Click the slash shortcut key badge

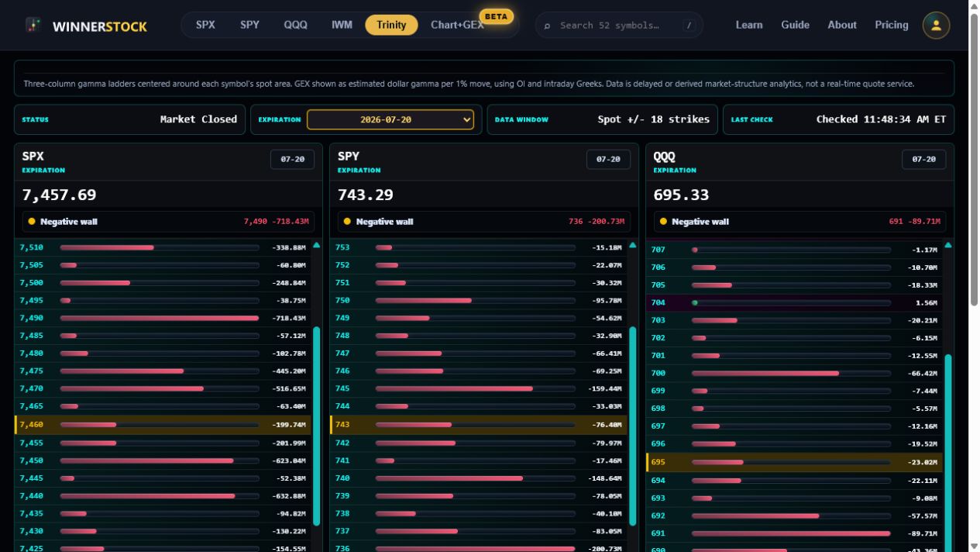(x=689, y=26)
